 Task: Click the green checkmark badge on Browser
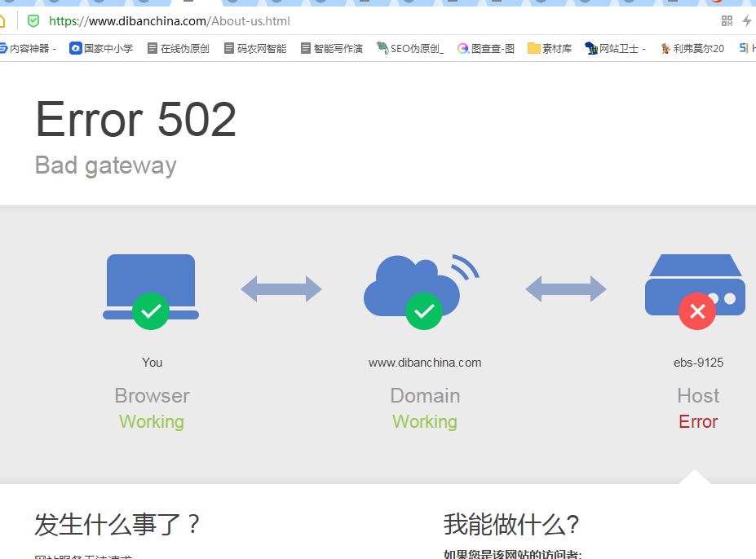pyautogui.click(x=151, y=310)
